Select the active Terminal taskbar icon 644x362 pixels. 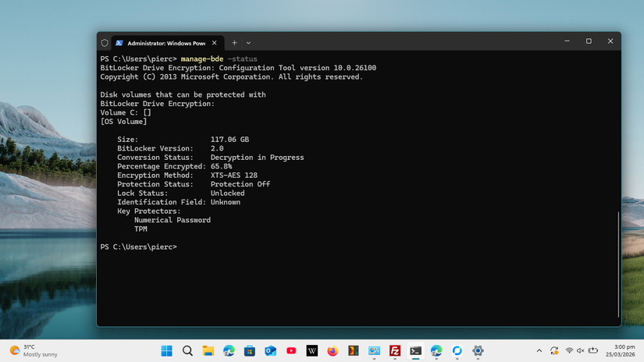[x=415, y=351]
